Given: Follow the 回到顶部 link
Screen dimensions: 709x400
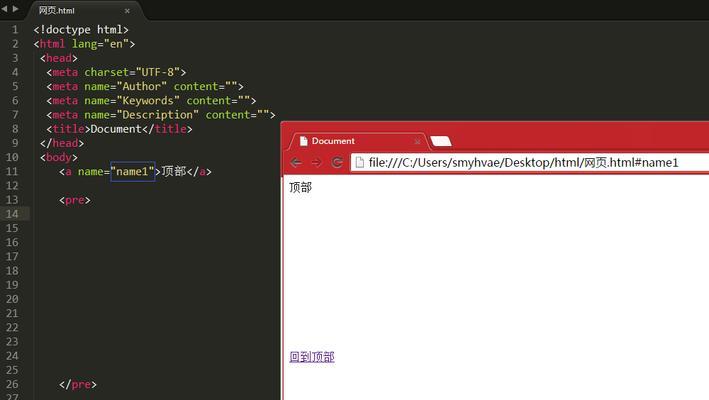Looking at the screenshot, I should [x=312, y=357].
